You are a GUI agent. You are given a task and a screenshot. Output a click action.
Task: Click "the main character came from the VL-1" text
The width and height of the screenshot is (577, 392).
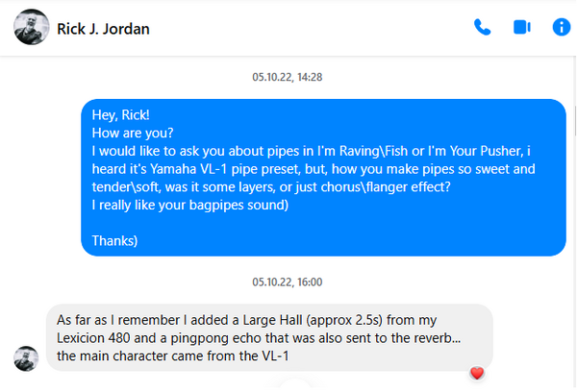coord(172,355)
